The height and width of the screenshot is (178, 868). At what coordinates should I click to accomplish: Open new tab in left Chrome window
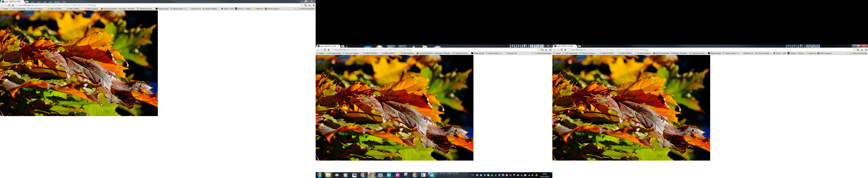coord(27,2)
